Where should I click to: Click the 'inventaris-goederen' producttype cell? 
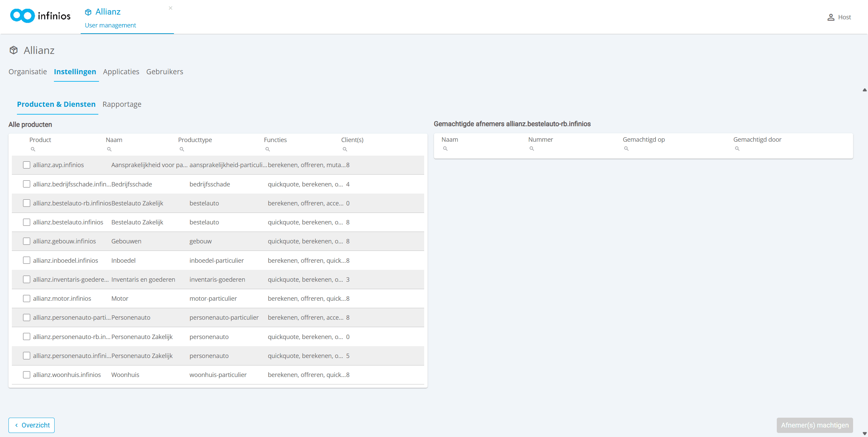tap(217, 280)
